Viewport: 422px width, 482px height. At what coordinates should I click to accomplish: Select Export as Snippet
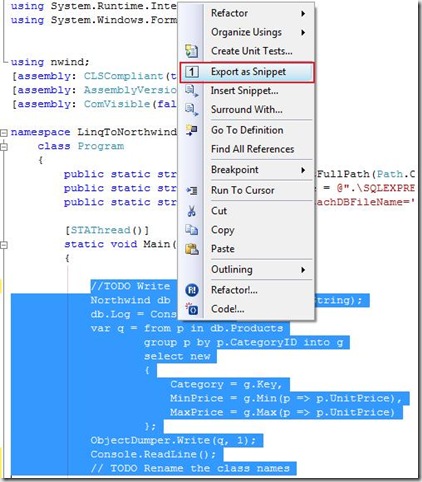[247, 72]
